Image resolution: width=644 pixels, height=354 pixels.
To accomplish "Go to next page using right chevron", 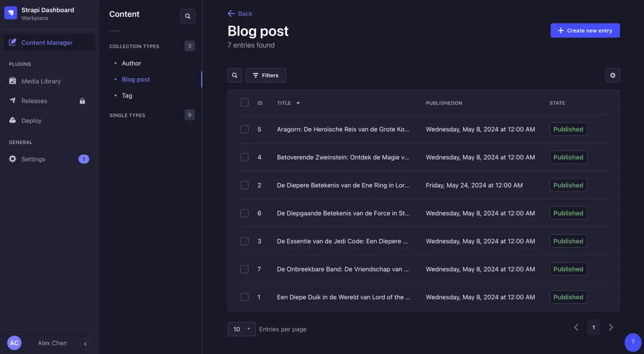I will 611,327.
